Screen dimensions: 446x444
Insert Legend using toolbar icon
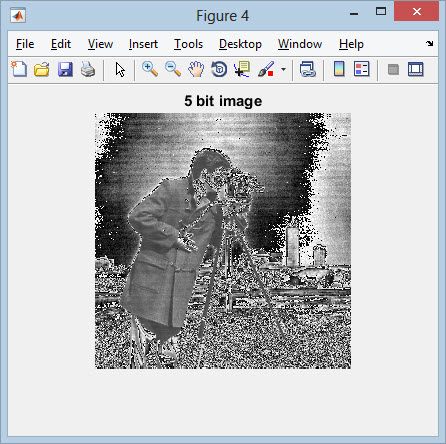362,69
